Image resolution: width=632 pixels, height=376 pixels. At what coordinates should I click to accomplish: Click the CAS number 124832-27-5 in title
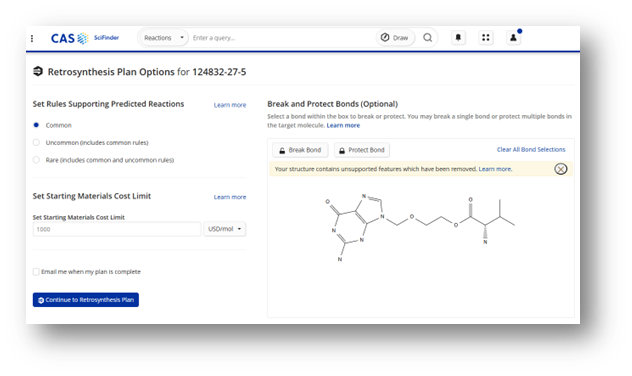[x=219, y=72]
